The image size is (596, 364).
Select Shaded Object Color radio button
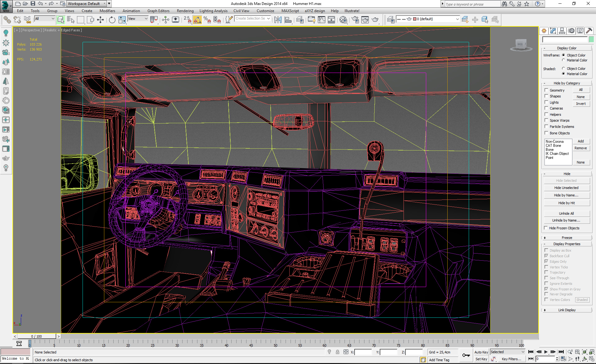point(563,69)
